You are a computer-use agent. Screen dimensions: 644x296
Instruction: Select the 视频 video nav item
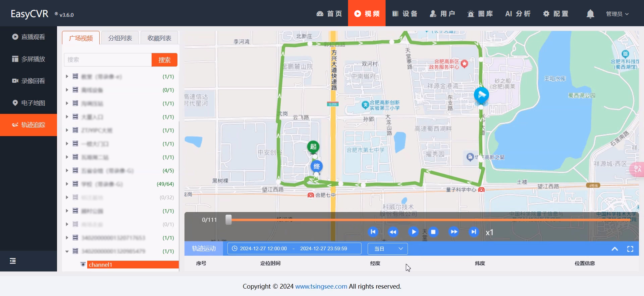[x=367, y=13]
